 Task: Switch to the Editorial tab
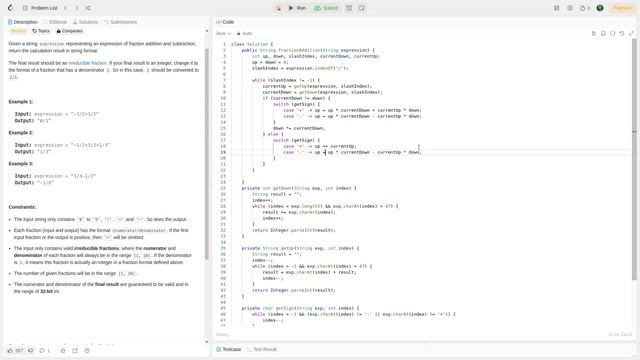(55, 22)
